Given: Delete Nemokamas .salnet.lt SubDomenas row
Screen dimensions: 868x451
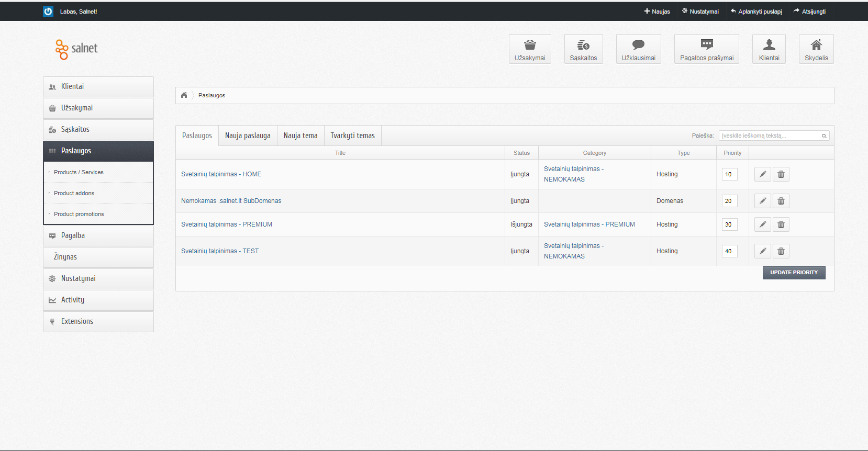Looking at the screenshot, I should click(781, 201).
